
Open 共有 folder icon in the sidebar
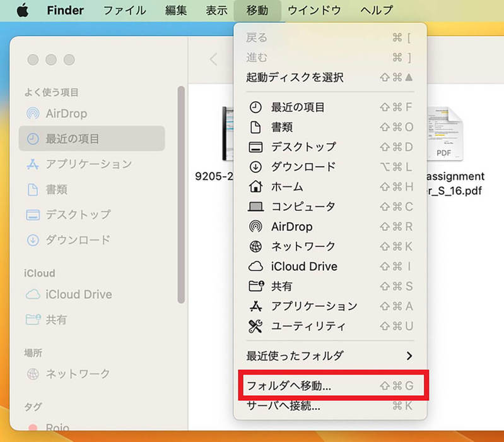point(33,319)
